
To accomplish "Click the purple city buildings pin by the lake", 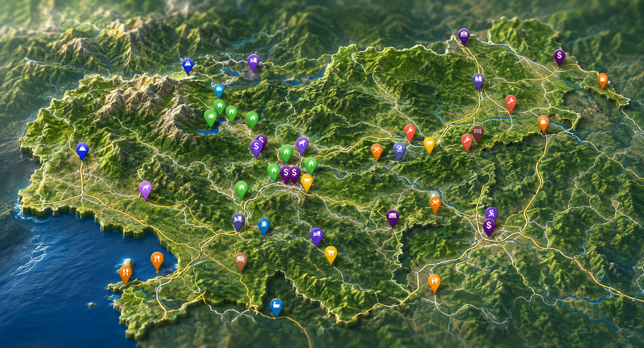I will coord(253,62).
